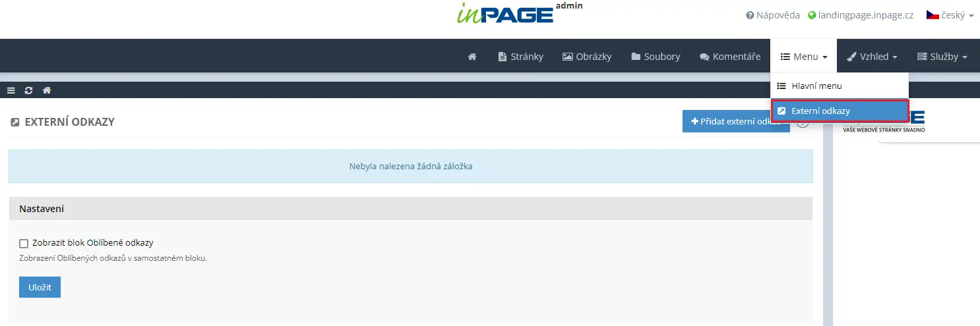The image size is (980, 326).
Task: Open the Nápověda help link
Action: coord(772,14)
